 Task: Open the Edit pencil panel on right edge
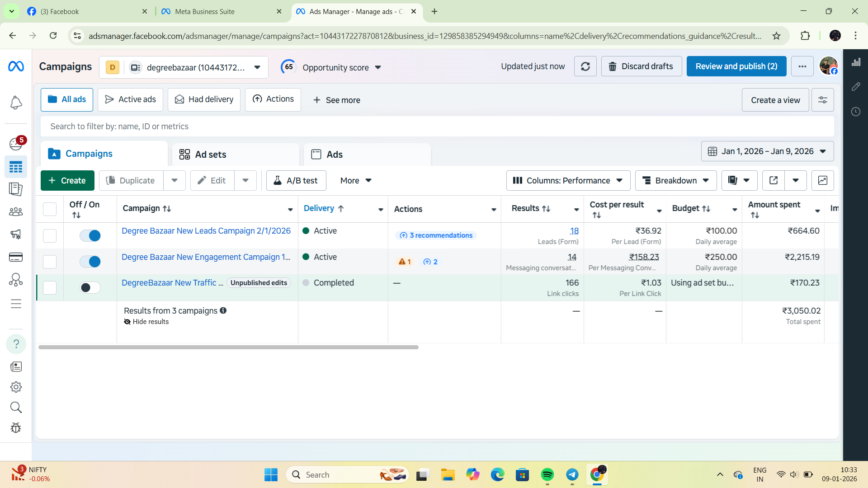point(856,87)
